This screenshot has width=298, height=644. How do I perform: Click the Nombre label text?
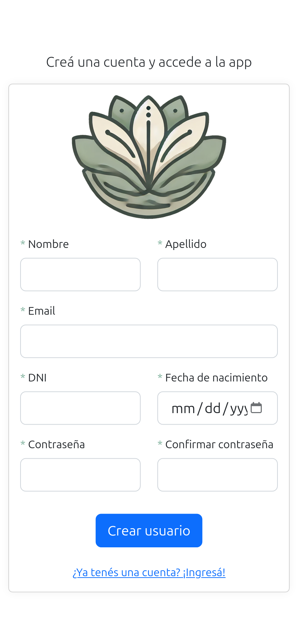pyautogui.click(x=48, y=244)
